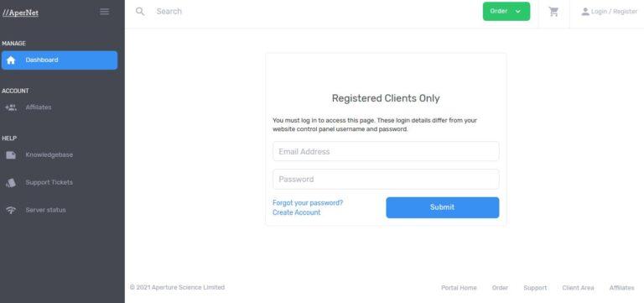Select Dashboard in the sidebar
The image size is (644, 303).
click(x=60, y=60)
